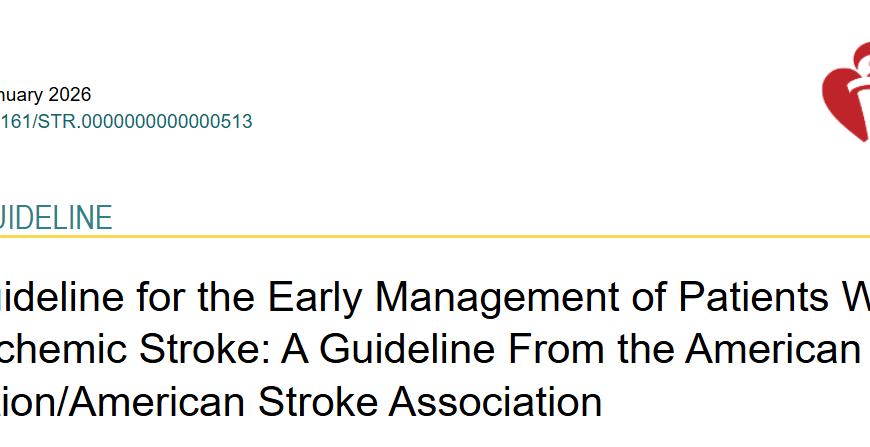Click the digits "161" starting the DOI
Image resolution: width=870 pixels, height=447 pixels.
pos(13,122)
